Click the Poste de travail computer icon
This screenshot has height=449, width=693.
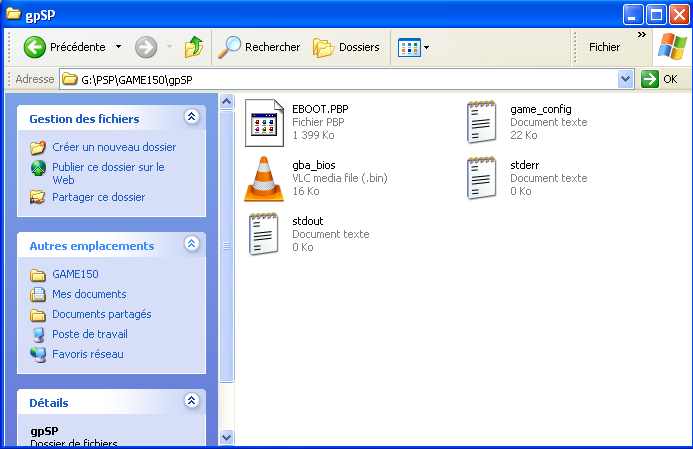point(38,335)
